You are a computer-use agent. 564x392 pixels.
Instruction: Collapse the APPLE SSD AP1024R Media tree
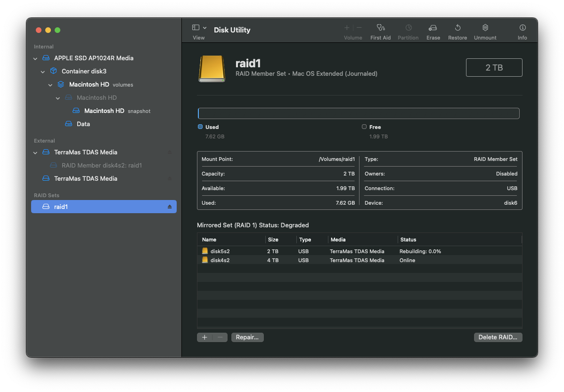[x=35, y=58]
